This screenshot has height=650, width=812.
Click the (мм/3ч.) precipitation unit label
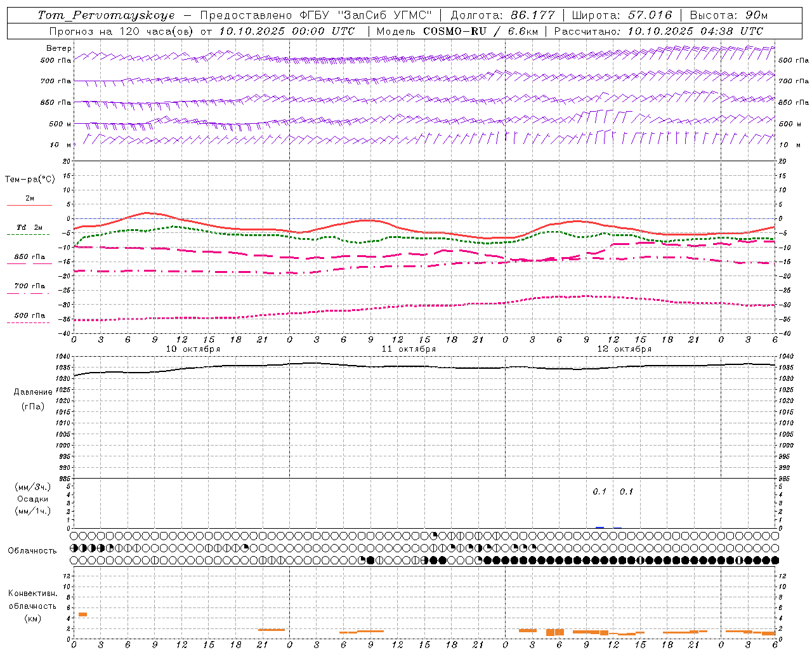33,487
